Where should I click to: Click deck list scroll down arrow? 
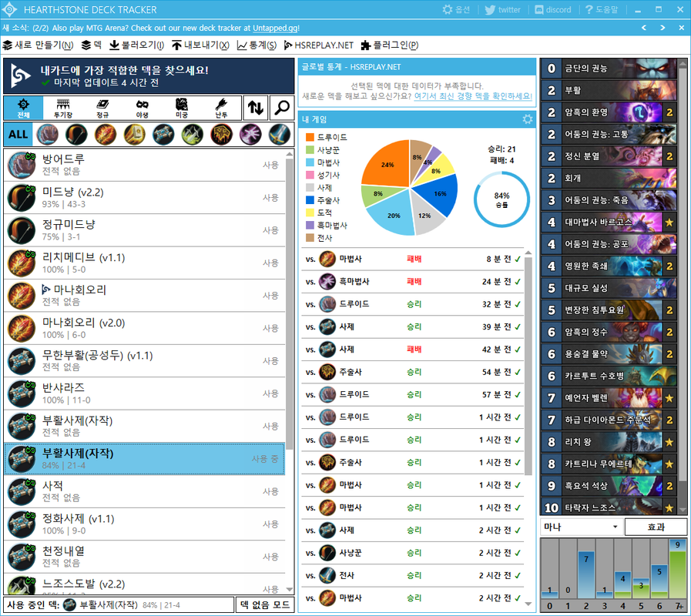coord(290,589)
